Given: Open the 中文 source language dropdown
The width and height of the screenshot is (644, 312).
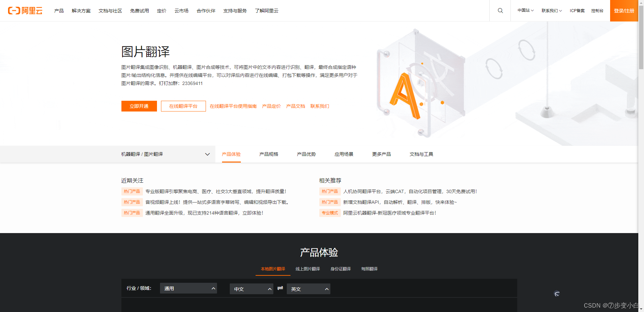Looking at the screenshot, I should coord(252,289).
